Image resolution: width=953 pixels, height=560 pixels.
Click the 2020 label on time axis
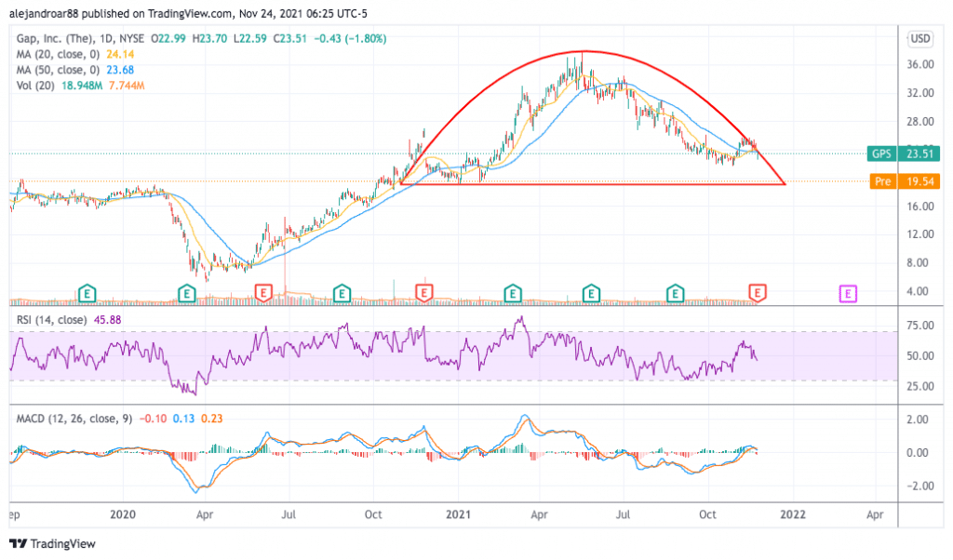point(122,514)
